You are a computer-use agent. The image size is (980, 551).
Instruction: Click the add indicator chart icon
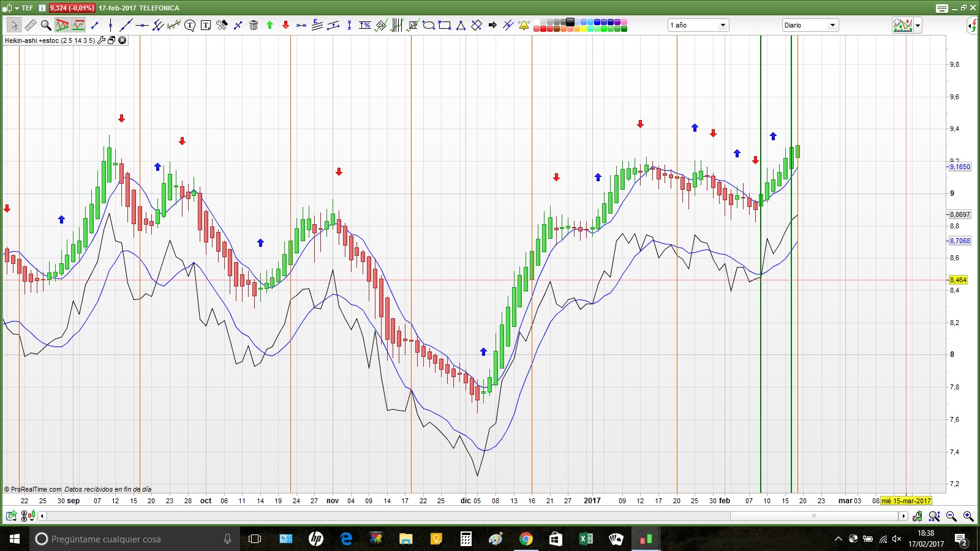(x=903, y=25)
